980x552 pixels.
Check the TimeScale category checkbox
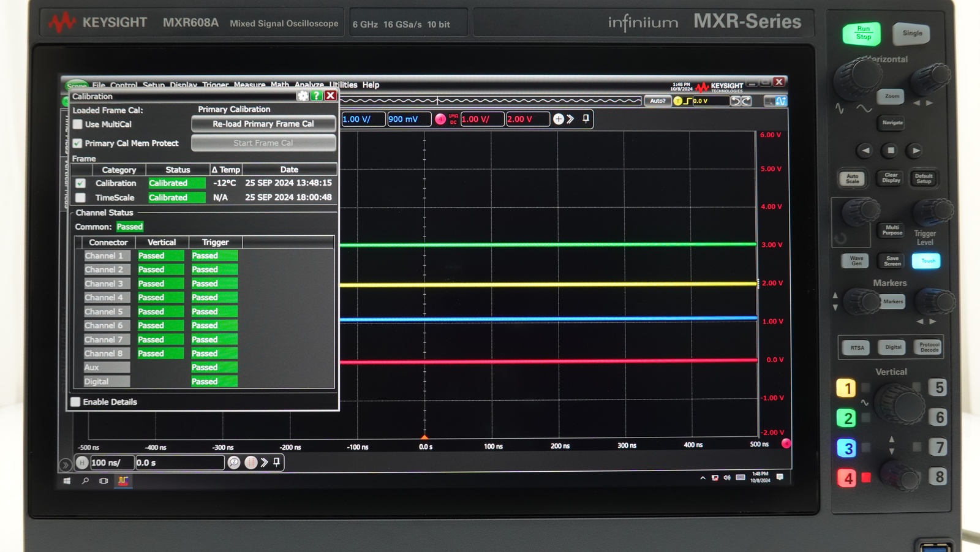(x=80, y=197)
